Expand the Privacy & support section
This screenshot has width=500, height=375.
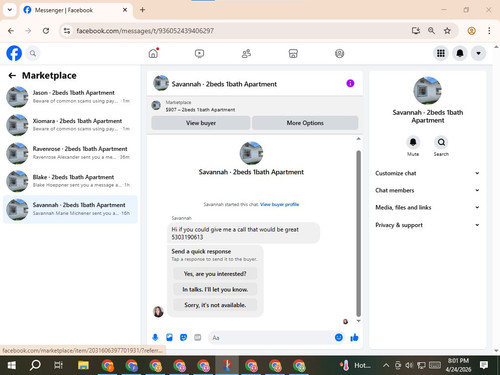427,225
